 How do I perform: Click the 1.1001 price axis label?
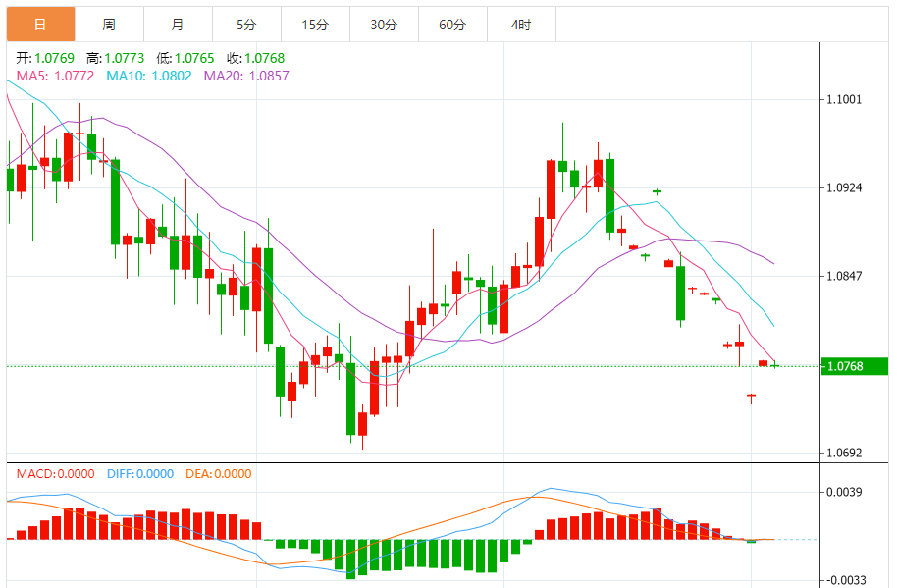tap(844, 99)
